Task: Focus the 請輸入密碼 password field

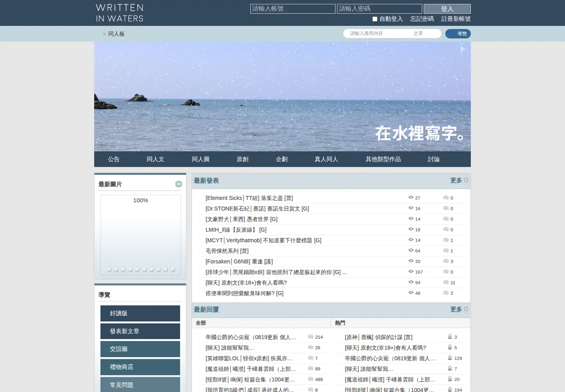Action: (379, 9)
